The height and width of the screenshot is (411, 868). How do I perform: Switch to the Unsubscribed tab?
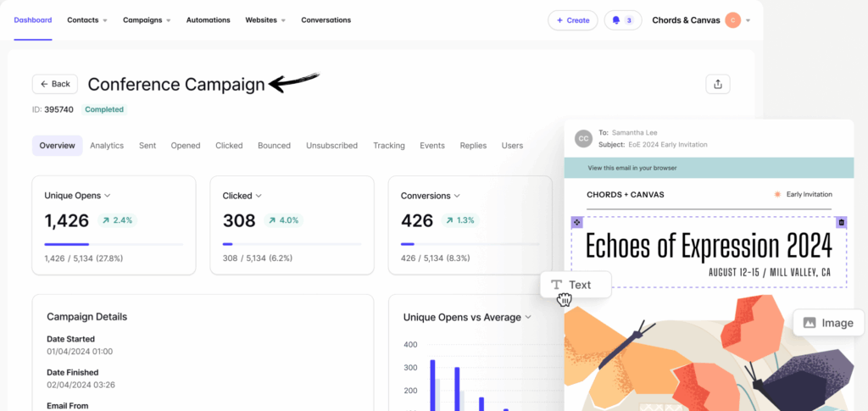pos(332,146)
